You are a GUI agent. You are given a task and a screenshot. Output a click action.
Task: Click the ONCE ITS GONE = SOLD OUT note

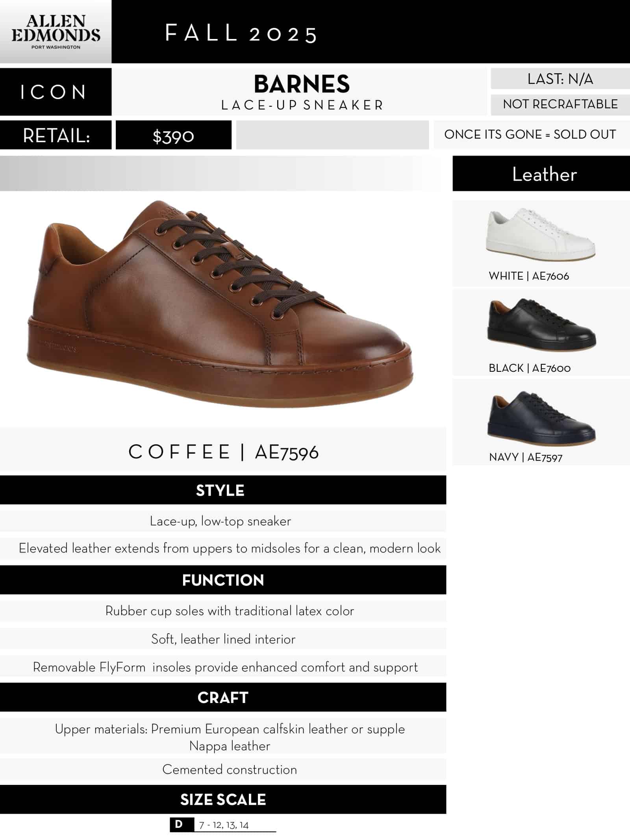pyautogui.click(x=530, y=134)
